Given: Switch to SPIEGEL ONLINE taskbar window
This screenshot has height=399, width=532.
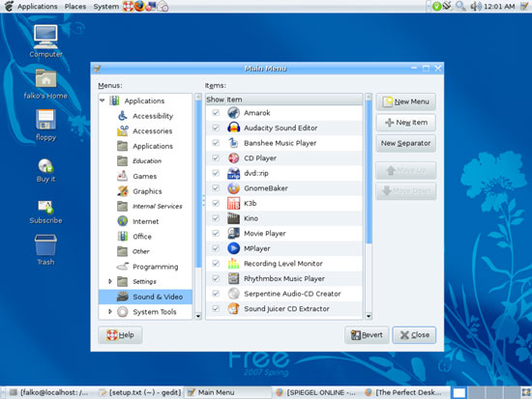Looking at the screenshot, I should tap(316, 392).
